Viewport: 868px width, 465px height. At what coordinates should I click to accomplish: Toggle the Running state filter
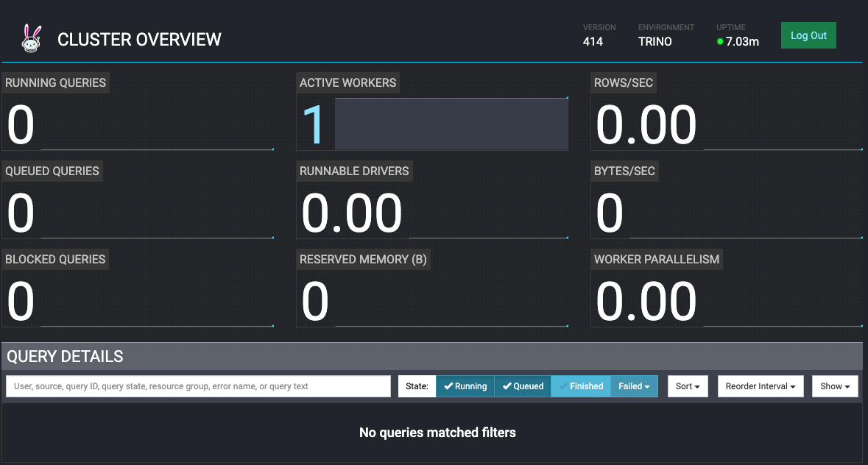click(x=465, y=386)
